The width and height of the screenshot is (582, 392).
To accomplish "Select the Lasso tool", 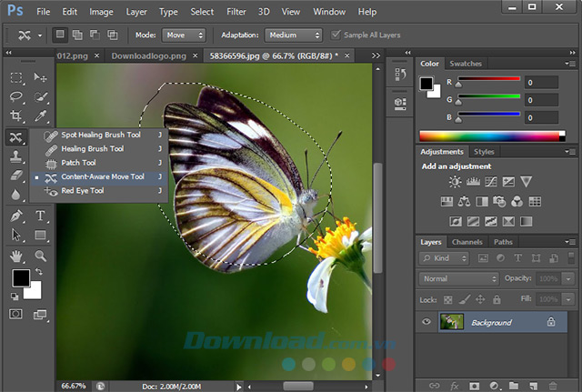I will [x=16, y=96].
